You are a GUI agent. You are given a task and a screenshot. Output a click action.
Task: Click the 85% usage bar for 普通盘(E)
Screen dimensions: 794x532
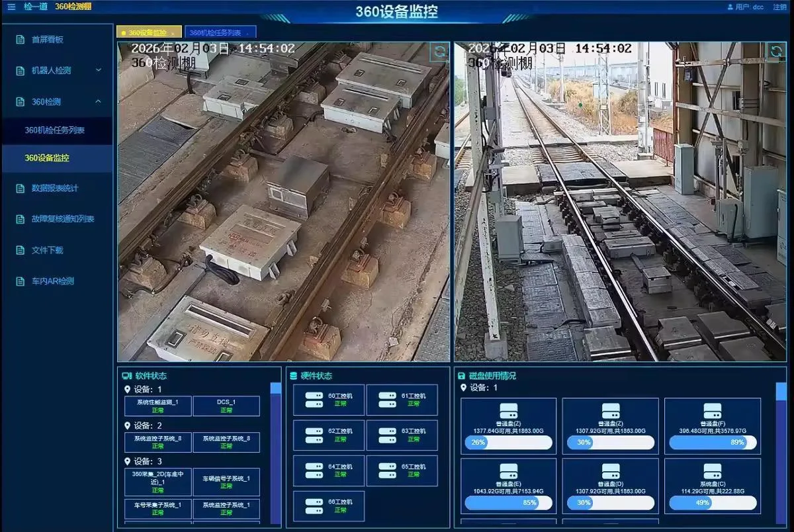(x=508, y=503)
